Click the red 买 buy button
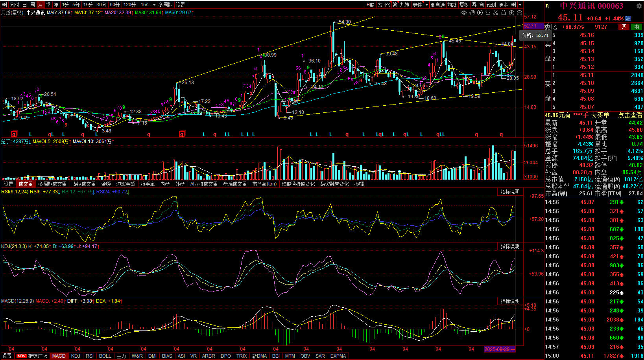 pos(624,27)
